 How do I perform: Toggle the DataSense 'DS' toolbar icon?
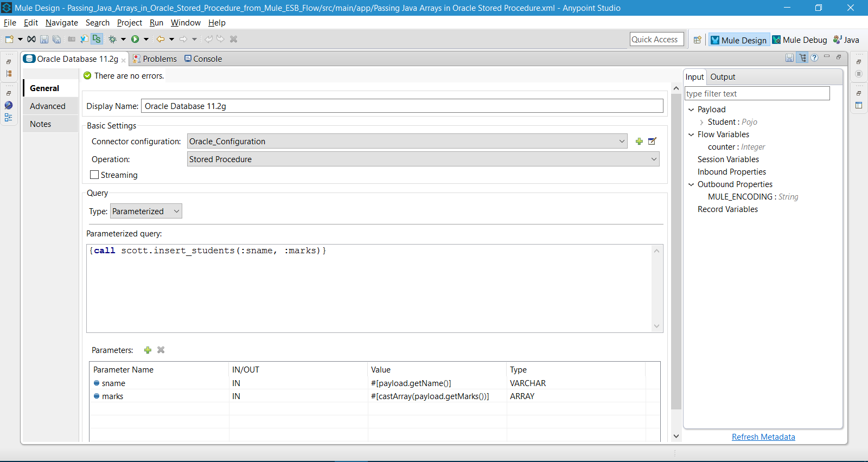pyautogui.click(x=97, y=39)
